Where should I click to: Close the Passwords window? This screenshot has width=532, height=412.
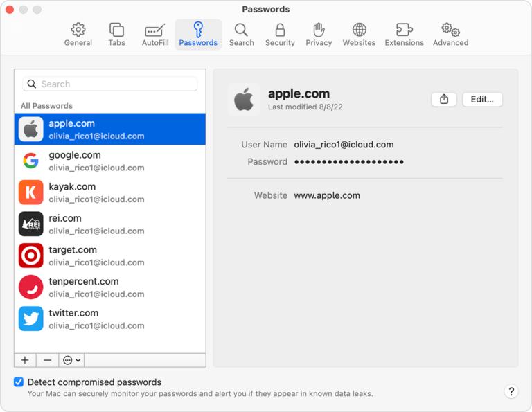pyautogui.click(x=10, y=10)
